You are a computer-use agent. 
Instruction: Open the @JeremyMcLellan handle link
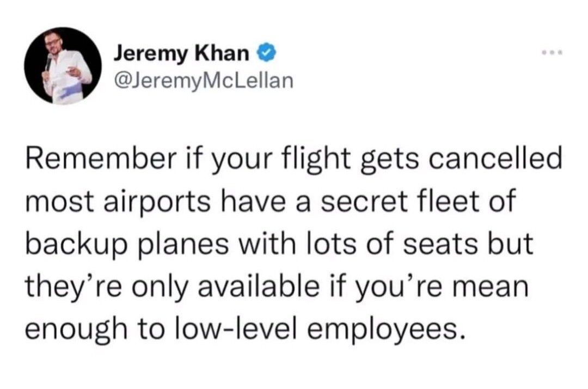(203, 81)
